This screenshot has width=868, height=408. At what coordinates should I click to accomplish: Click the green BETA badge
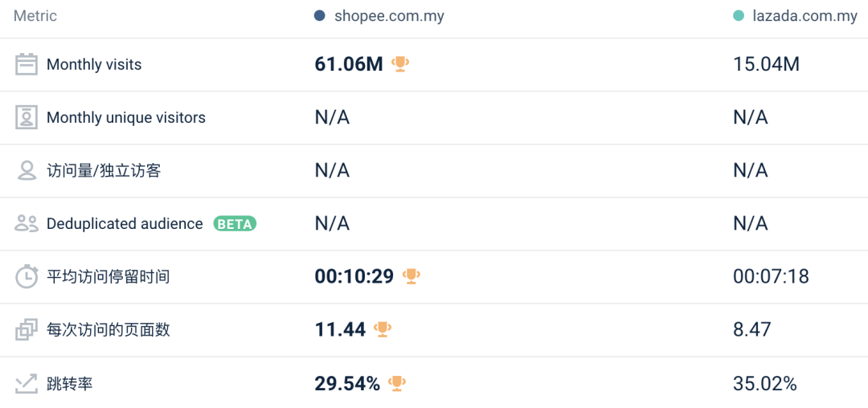pyautogui.click(x=235, y=224)
